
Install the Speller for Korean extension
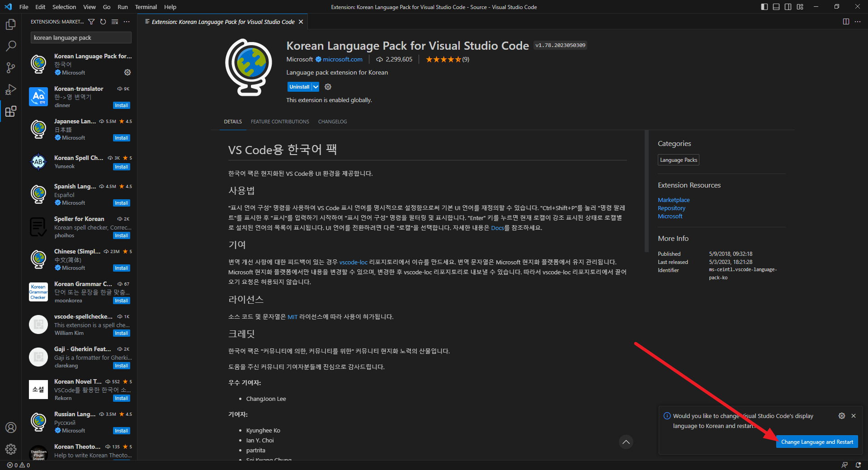point(122,235)
